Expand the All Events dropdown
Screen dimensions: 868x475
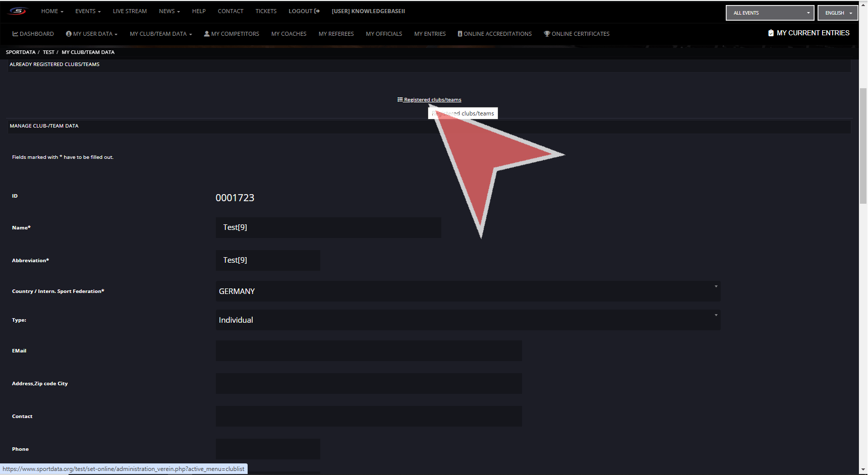(x=770, y=13)
